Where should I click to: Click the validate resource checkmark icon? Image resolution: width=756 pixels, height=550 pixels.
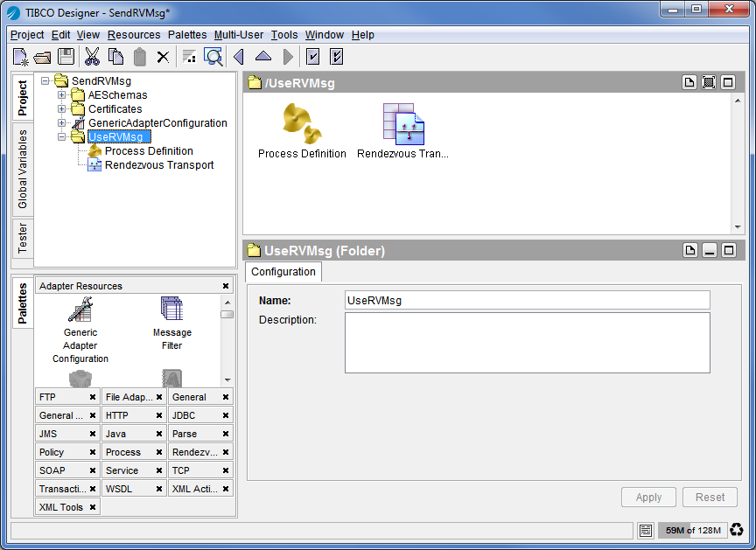pos(313,57)
